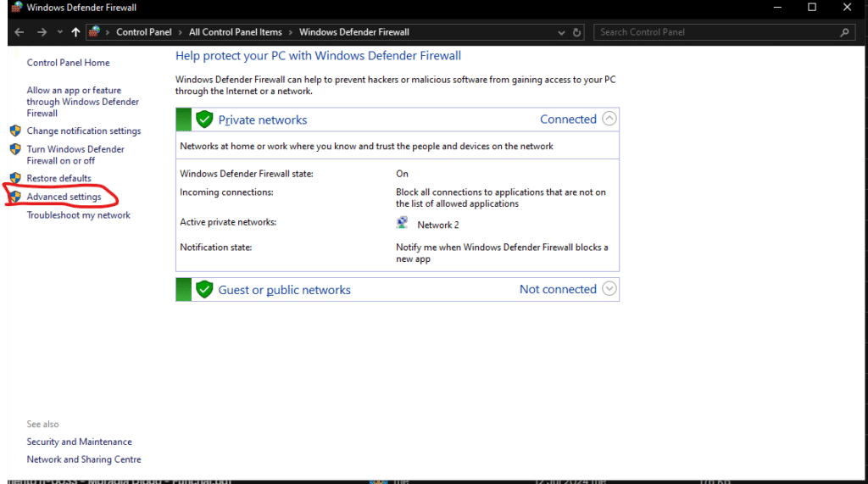Open Allow an app or feature through firewall
The image size is (868, 484).
click(x=82, y=102)
